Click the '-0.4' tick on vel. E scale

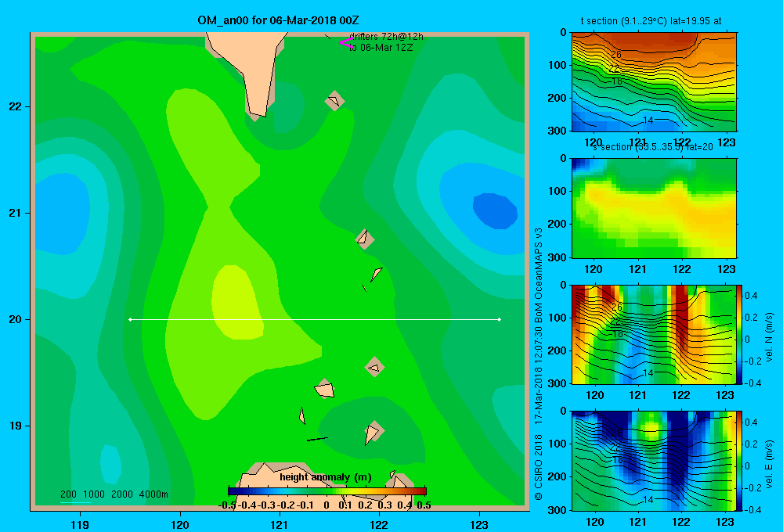[753, 509]
